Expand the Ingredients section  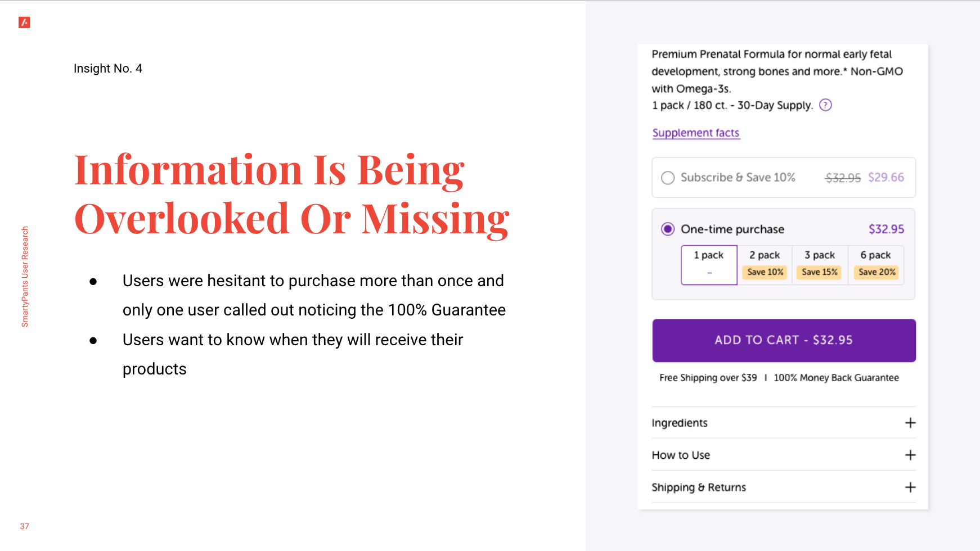click(x=784, y=423)
